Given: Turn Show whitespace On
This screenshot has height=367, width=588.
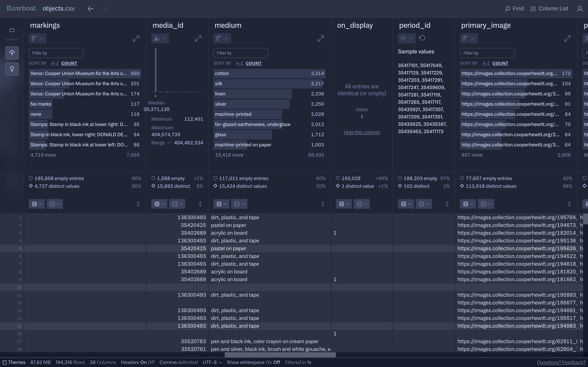Looking at the screenshot, I should point(269,362).
